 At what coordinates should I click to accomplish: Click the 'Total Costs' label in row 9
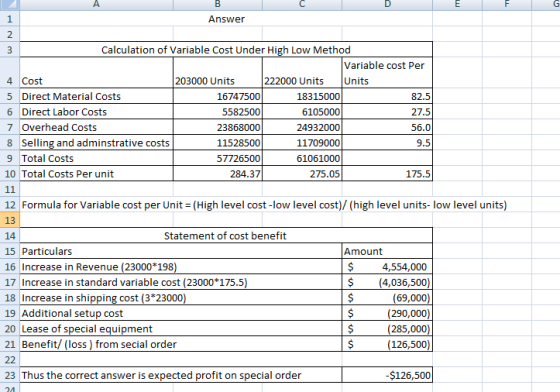click(96, 158)
